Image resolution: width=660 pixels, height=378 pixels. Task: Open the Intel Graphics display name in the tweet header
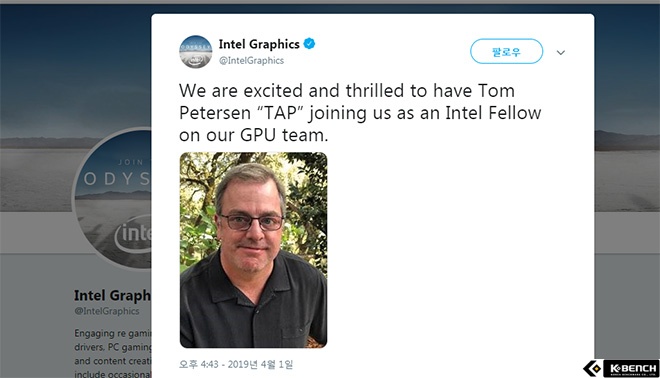(259, 44)
